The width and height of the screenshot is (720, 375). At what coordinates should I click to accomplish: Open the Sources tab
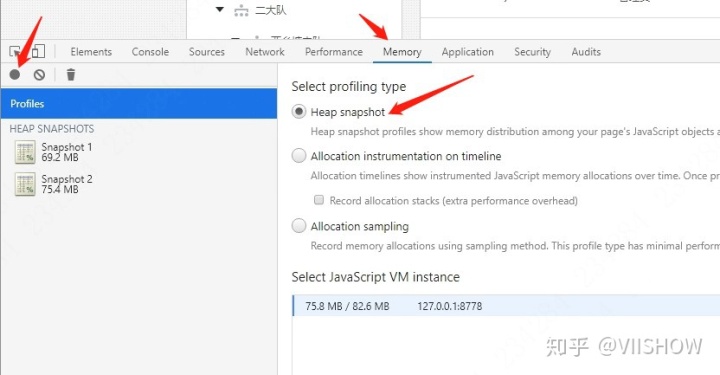pos(207,52)
